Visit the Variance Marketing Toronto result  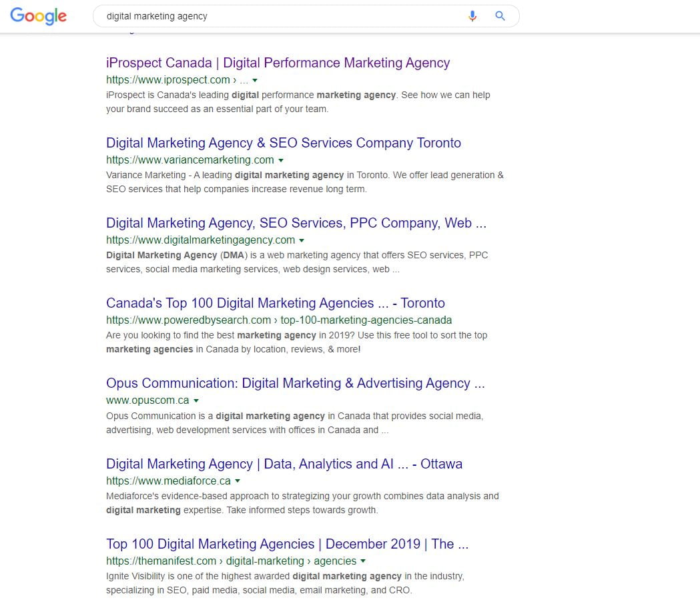tap(283, 143)
